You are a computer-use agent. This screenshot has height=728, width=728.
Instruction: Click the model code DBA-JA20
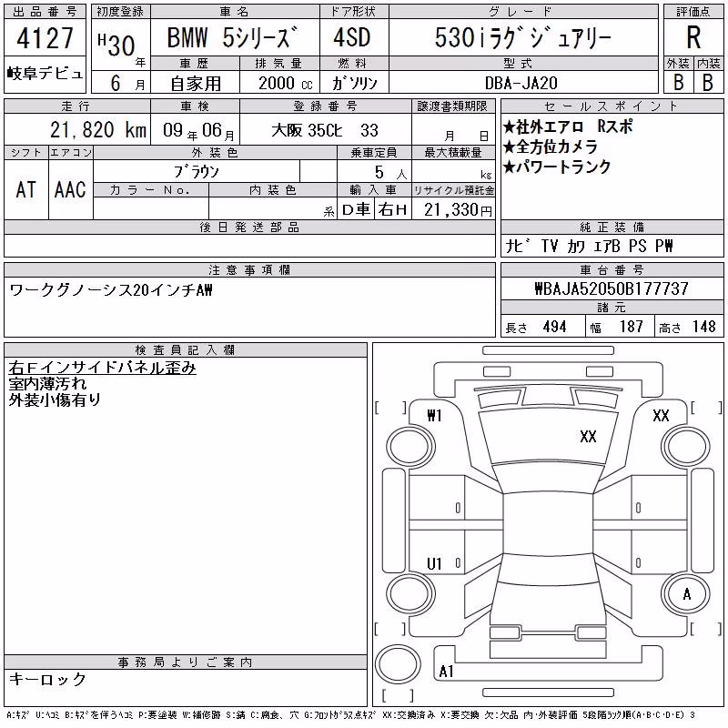(x=521, y=83)
